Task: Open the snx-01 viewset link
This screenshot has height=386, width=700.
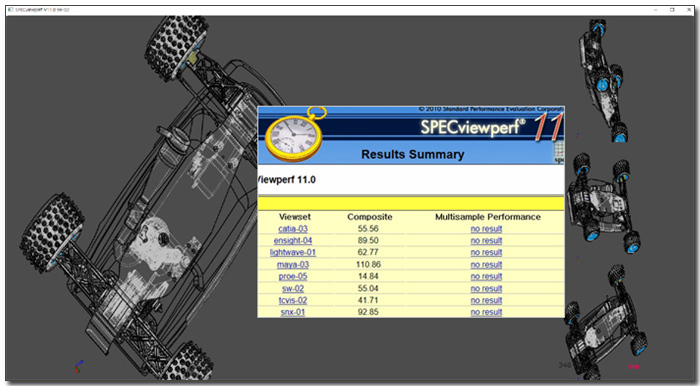Action: tap(293, 312)
